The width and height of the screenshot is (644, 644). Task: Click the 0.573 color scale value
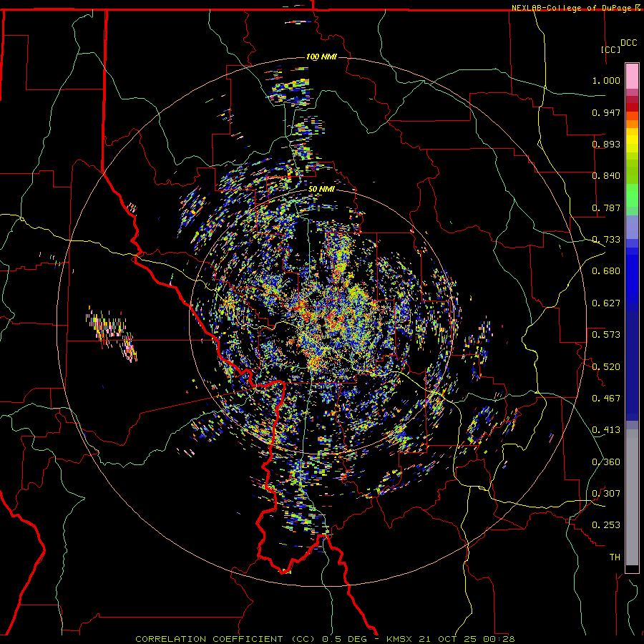606,335
